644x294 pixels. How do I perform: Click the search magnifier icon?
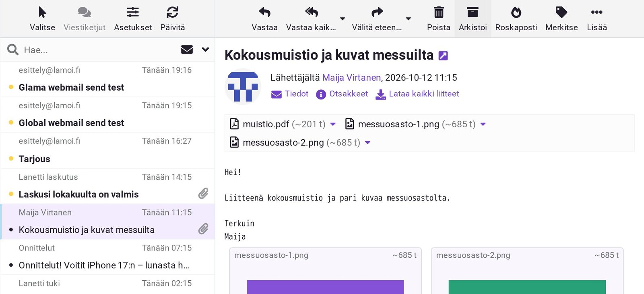point(13,50)
